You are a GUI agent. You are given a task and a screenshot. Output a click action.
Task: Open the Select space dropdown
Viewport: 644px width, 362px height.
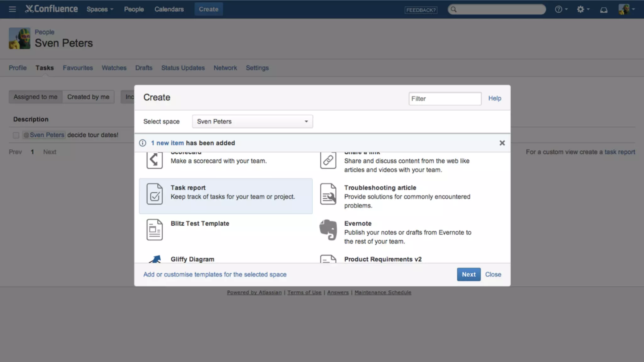click(252, 121)
